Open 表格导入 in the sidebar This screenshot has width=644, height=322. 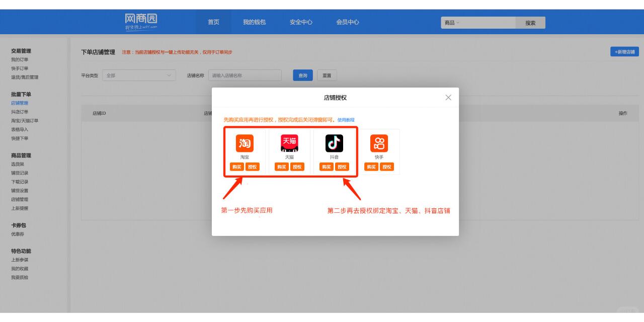(20, 129)
